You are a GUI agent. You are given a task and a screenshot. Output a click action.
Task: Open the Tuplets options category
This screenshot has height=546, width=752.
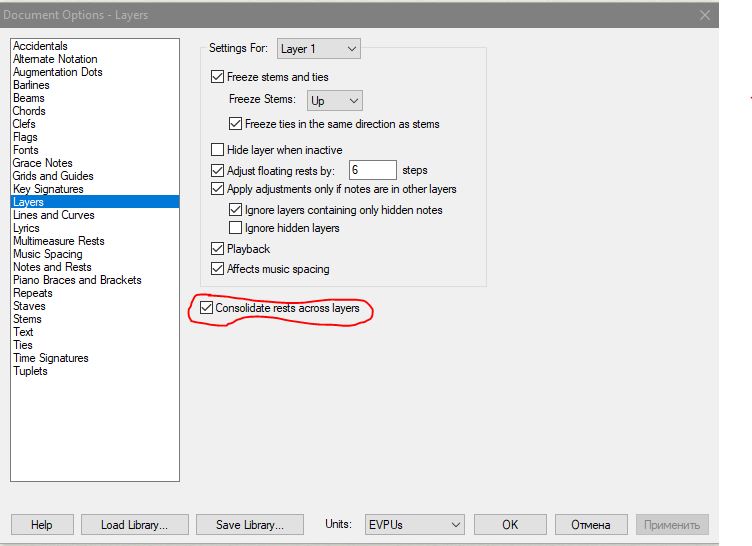coord(30,371)
